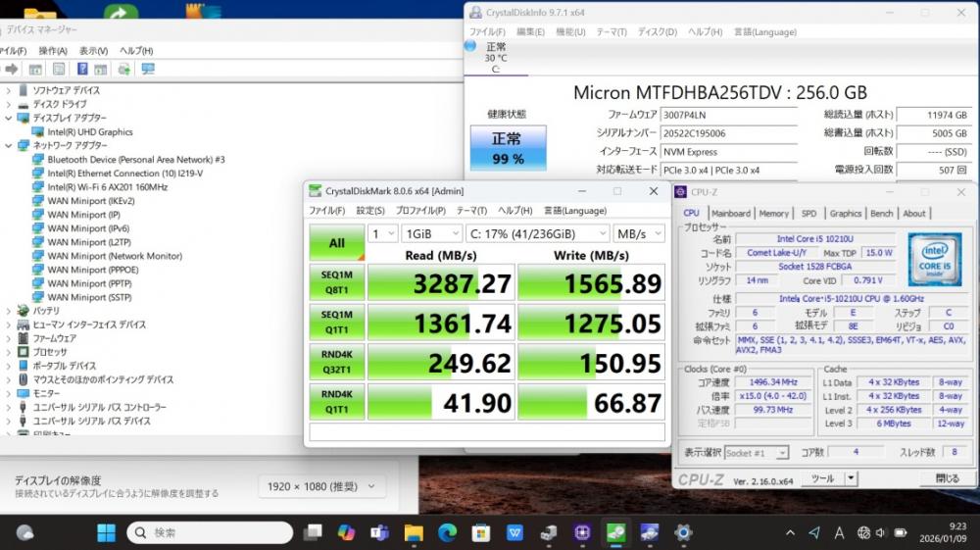Switch to the Memory tab in CPU-Z

[773, 213]
